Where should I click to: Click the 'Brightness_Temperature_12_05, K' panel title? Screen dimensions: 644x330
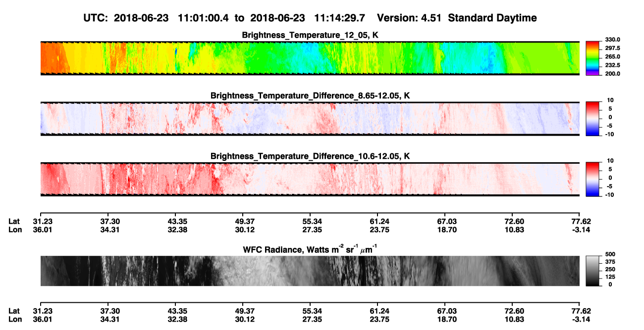(310, 35)
